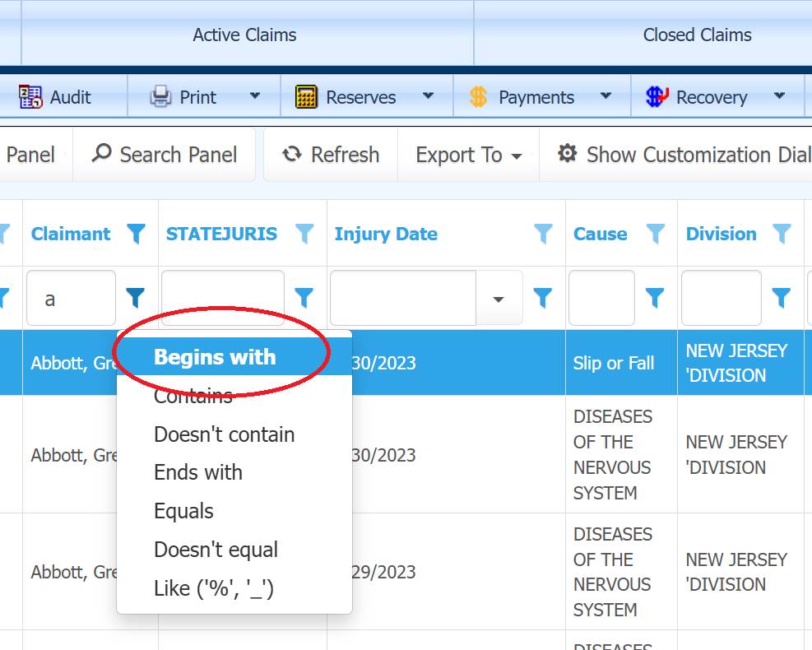The image size is (812, 650).
Task: Click the Refresh button
Action: click(x=331, y=155)
